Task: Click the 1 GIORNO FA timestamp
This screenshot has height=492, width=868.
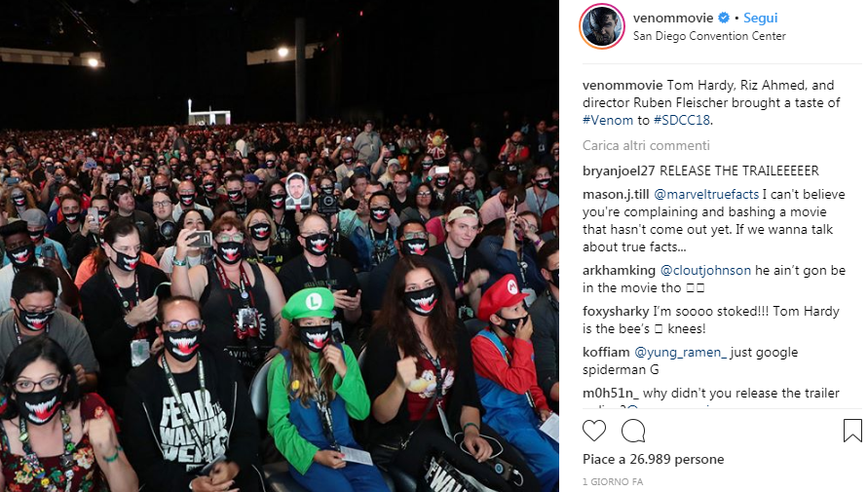Action: tap(613, 482)
